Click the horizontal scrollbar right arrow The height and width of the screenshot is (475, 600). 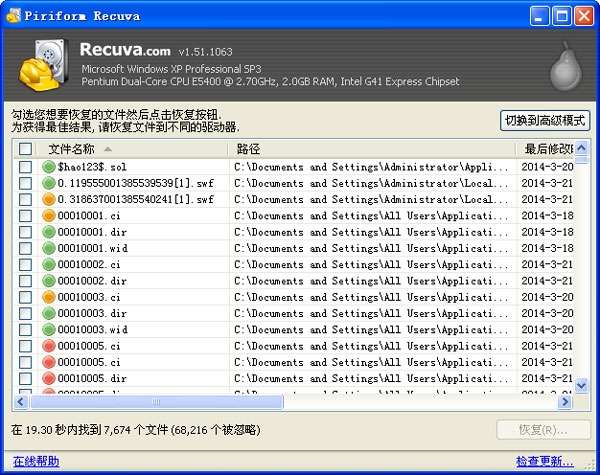coord(565,402)
